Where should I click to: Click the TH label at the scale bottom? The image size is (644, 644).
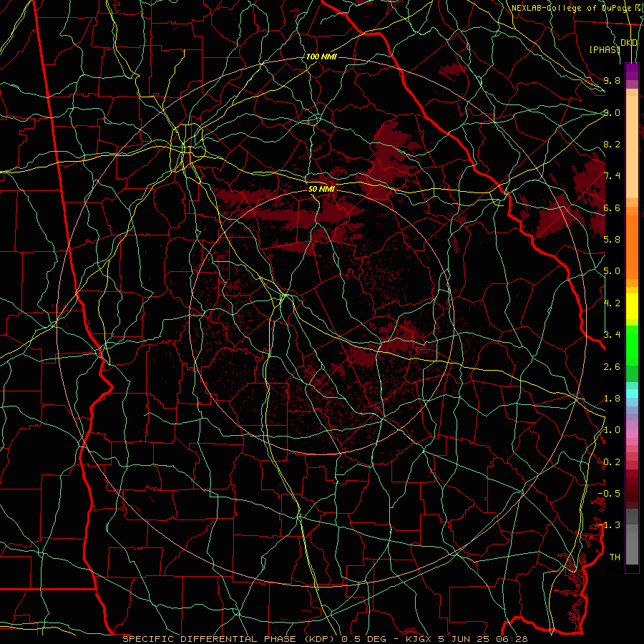(615, 557)
